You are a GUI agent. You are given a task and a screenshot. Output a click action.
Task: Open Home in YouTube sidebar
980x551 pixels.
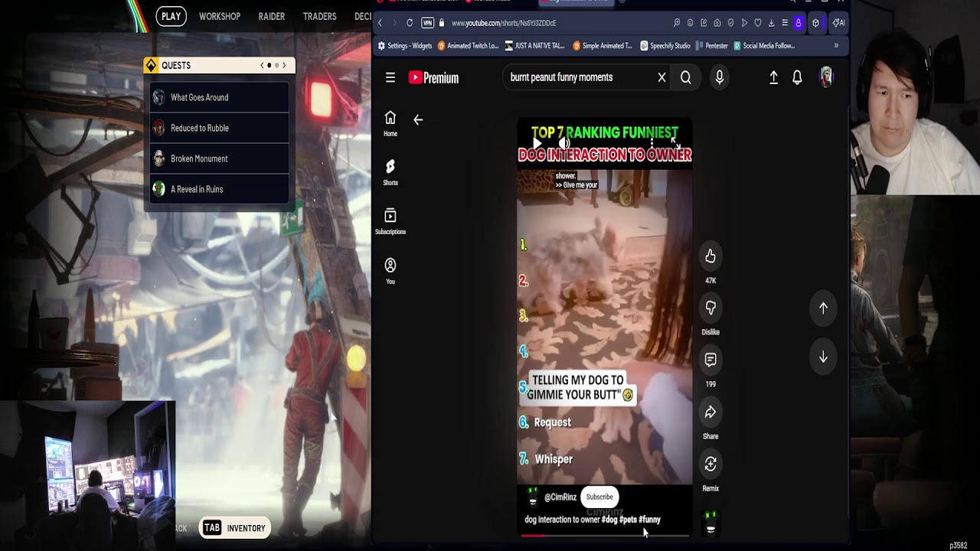point(390,122)
